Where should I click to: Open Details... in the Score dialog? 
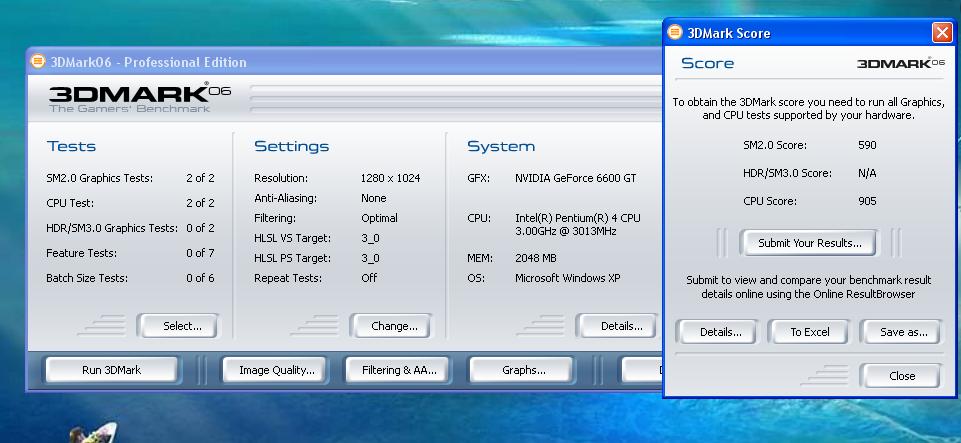pyautogui.click(x=720, y=332)
